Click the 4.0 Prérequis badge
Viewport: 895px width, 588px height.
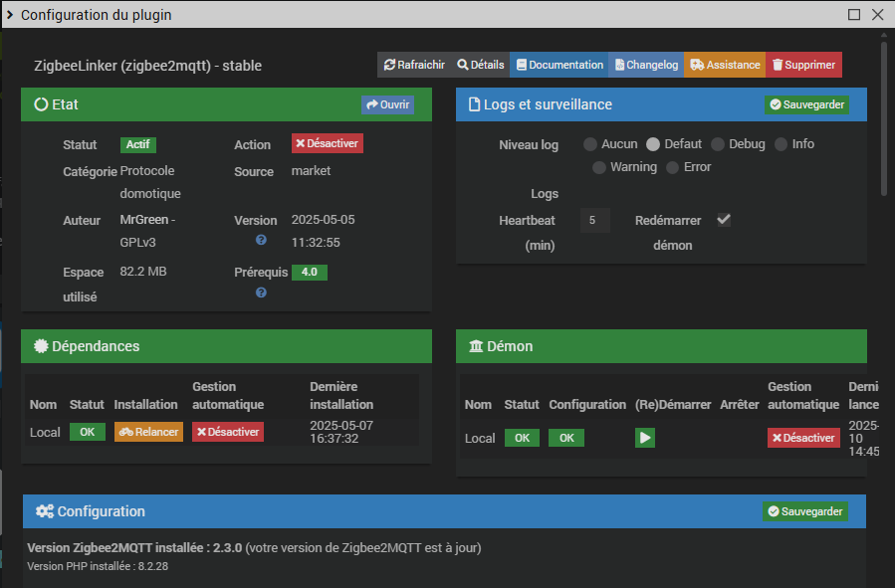(310, 272)
